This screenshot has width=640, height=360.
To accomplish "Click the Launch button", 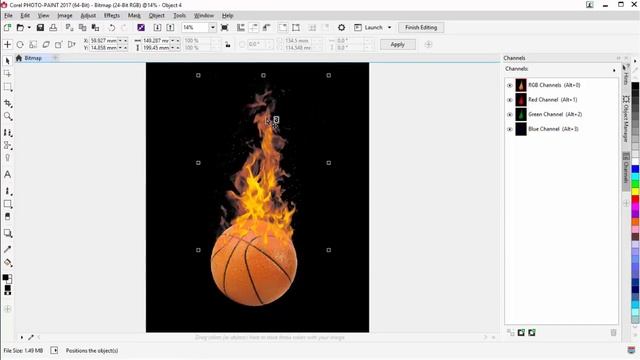I will tap(369, 27).
